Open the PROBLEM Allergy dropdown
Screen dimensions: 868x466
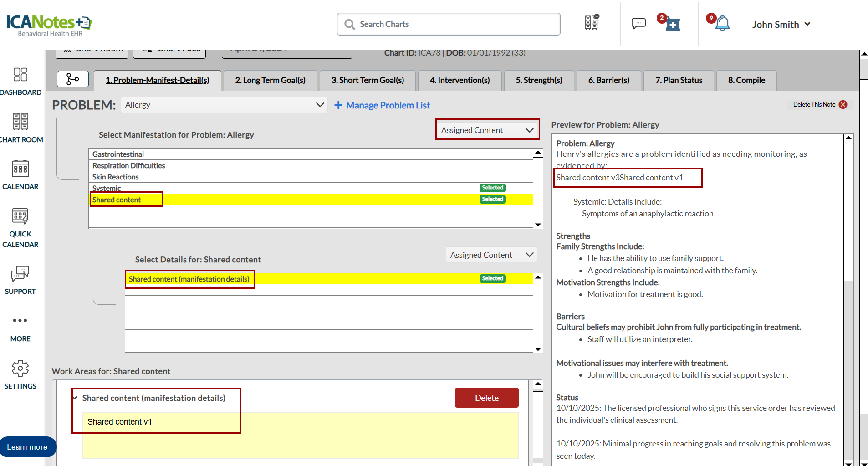click(224, 105)
